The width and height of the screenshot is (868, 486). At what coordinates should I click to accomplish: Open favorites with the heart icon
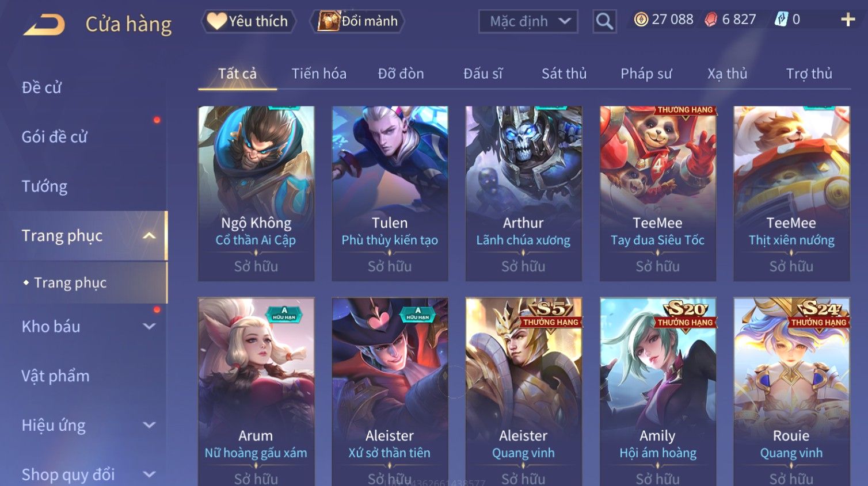click(x=217, y=21)
